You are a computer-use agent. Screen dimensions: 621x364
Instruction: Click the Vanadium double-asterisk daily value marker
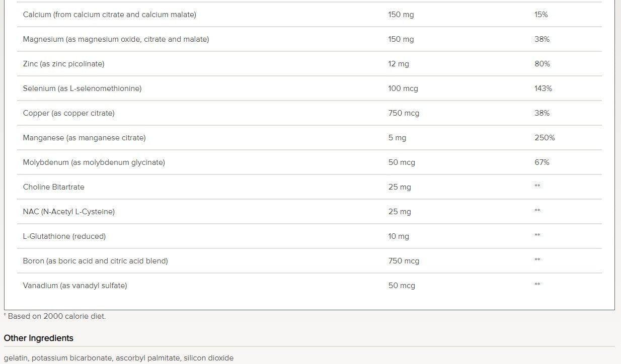pos(537,285)
